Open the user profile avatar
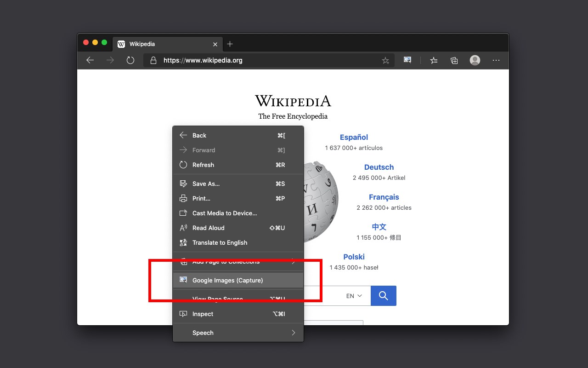588x368 pixels. [475, 60]
